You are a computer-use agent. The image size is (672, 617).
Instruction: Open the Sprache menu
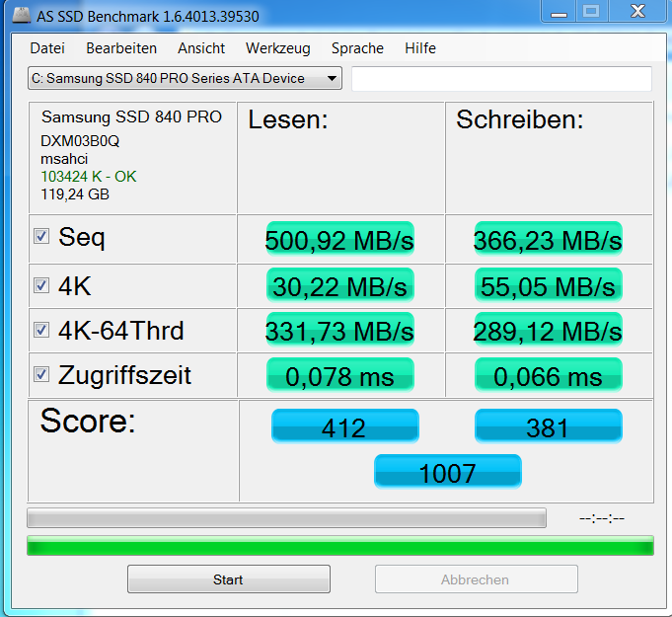pos(357,48)
